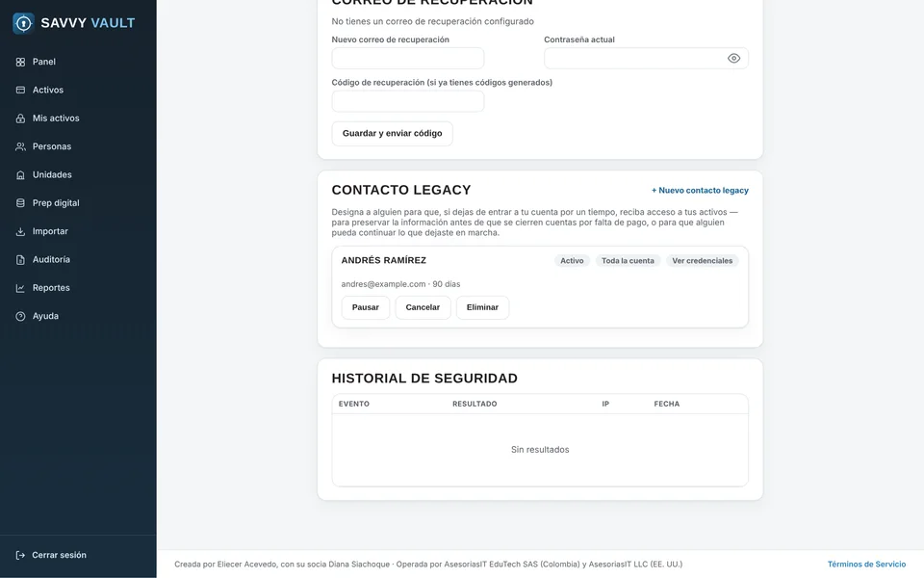Click the Unidades building icon
The height and width of the screenshot is (578, 924).
tap(20, 175)
